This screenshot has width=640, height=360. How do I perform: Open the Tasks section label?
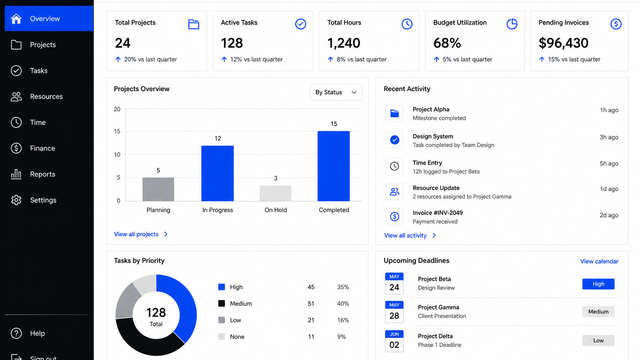coord(39,71)
